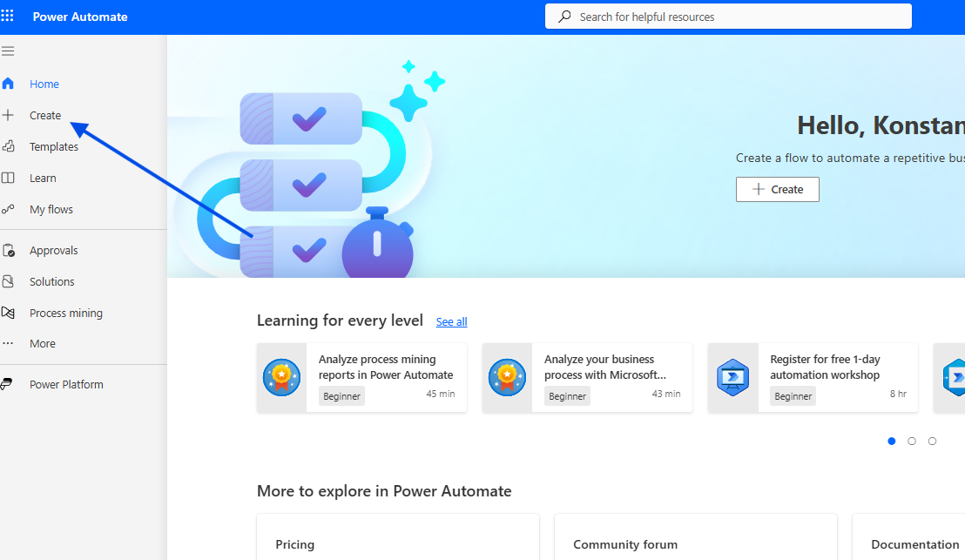The height and width of the screenshot is (560, 965).
Task: Click the Process mining icon
Action: [8, 313]
